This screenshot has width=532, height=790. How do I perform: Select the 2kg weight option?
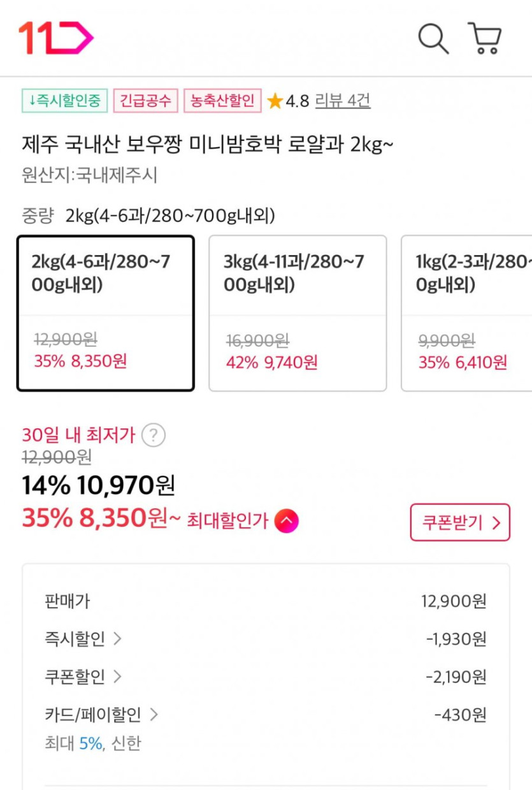(105, 313)
